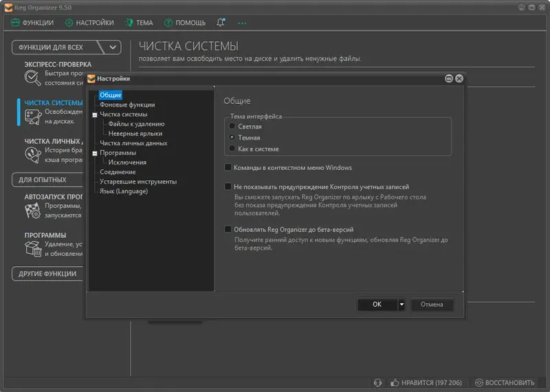Enable Команды в контекстном меню Windows

click(x=228, y=167)
